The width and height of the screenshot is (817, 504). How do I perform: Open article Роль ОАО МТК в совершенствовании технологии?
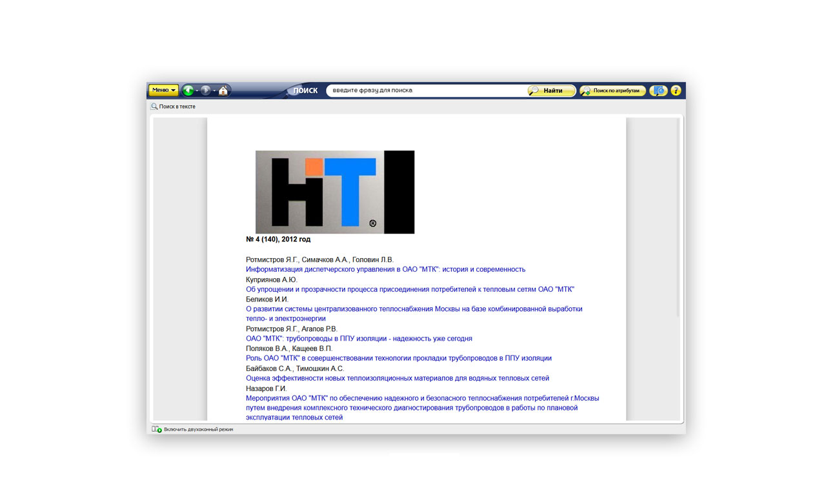click(399, 358)
